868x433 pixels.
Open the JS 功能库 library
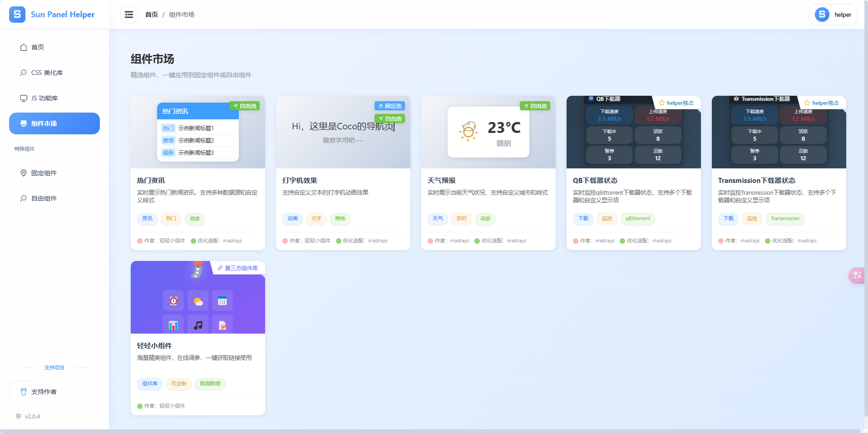pyautogui.click(x=23, y=98)
